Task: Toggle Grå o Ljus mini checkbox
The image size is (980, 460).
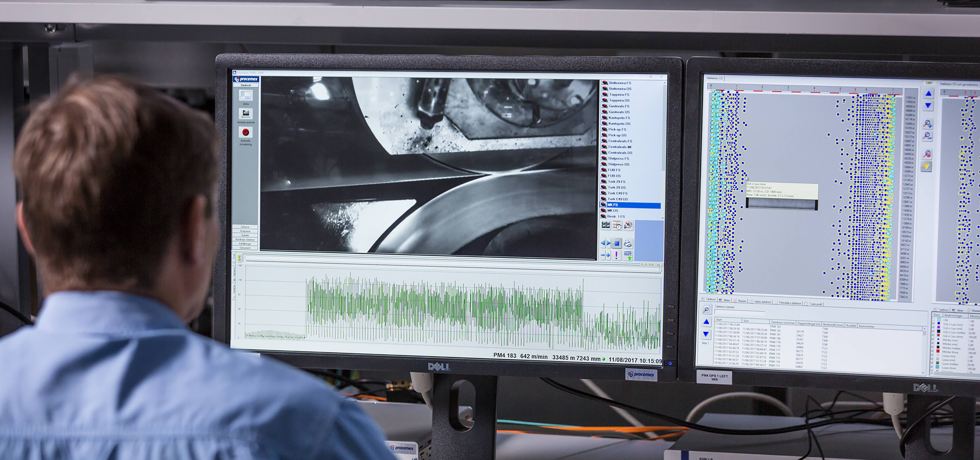Action: click(934, 324)
